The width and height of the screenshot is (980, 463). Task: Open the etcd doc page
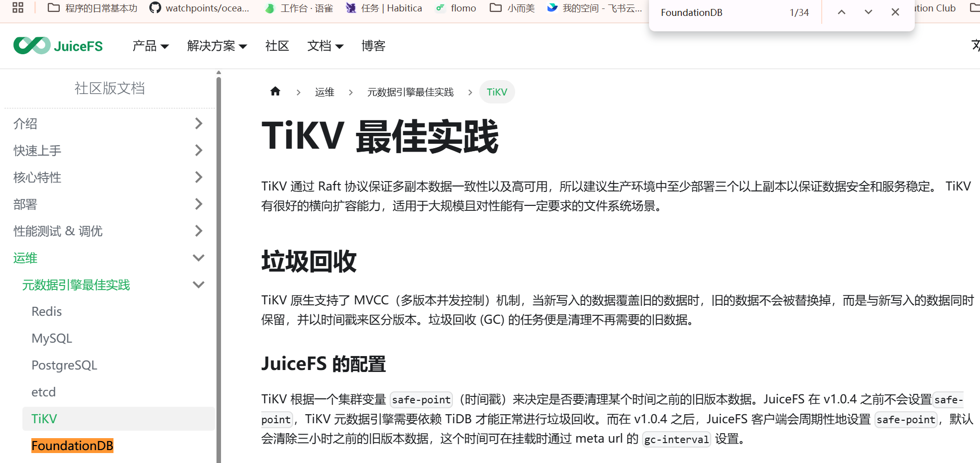(44, 392)
